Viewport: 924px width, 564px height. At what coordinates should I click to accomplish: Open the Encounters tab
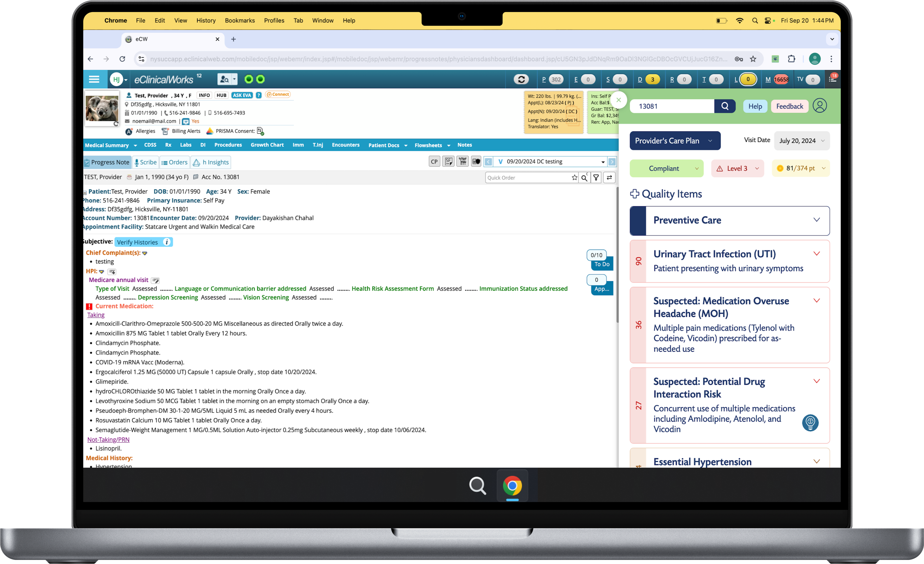pyautogui.click(x=345, y=145)
